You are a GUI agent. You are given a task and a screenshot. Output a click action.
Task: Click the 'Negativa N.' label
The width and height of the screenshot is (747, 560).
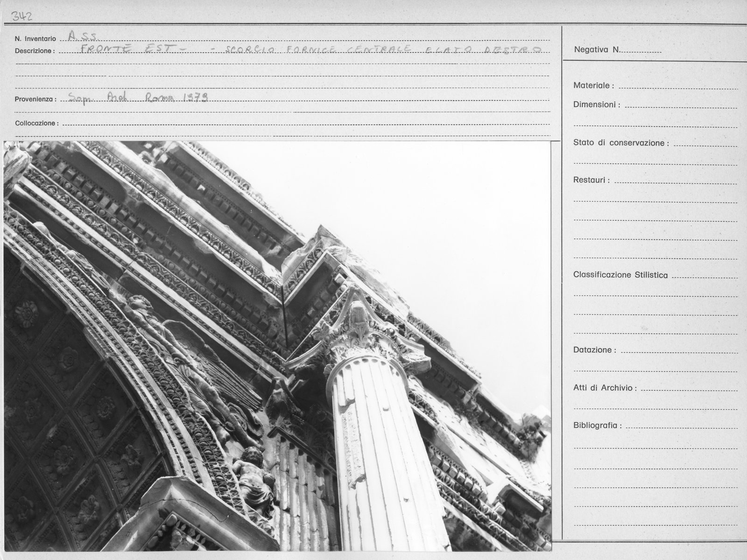tap(597, 49)
